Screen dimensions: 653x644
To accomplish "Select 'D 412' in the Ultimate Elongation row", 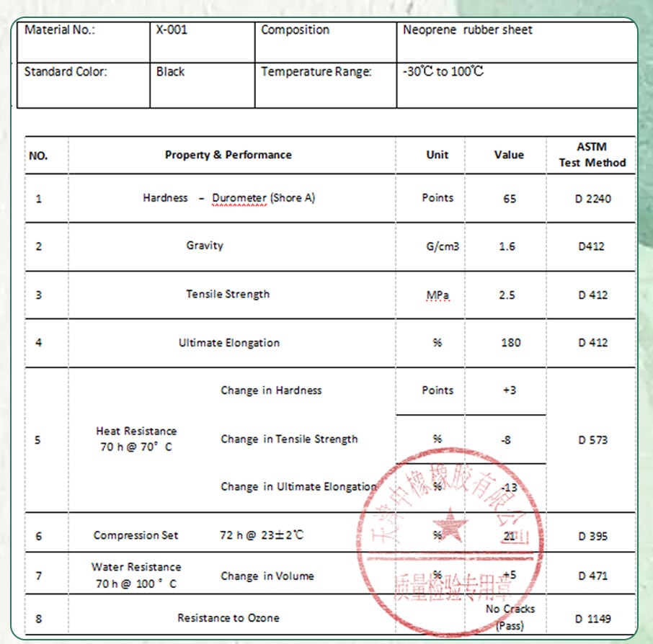I will pyautogui.click(x=593, y=343).
